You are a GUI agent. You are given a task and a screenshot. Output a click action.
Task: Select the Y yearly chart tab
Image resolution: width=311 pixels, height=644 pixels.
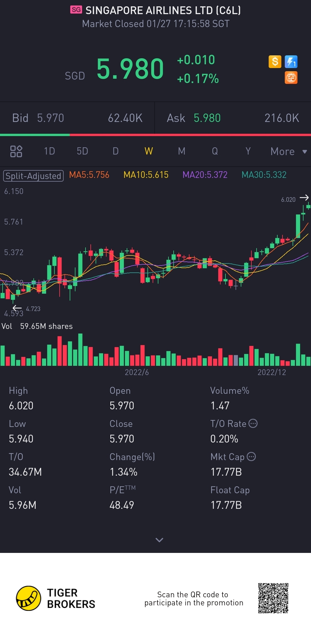[248, 151]
